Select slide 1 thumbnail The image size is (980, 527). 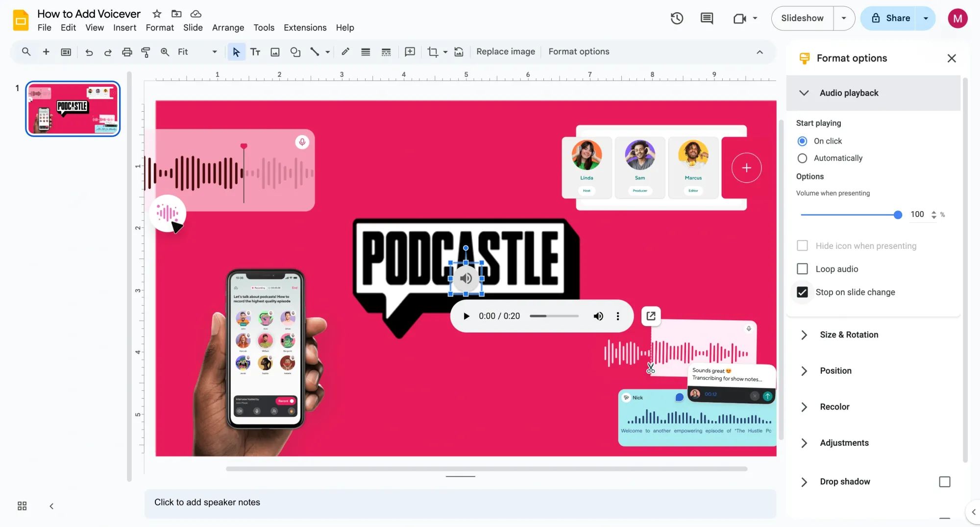[72, 108]
